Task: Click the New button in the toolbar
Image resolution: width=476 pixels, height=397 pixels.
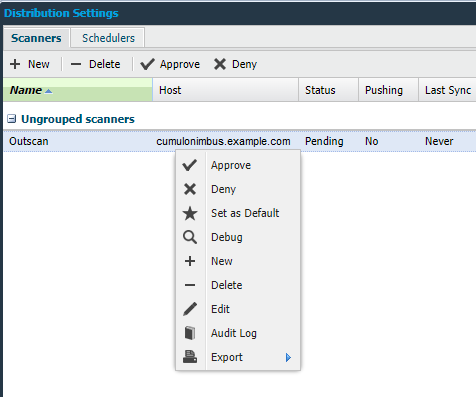Action: pos(30,64)
